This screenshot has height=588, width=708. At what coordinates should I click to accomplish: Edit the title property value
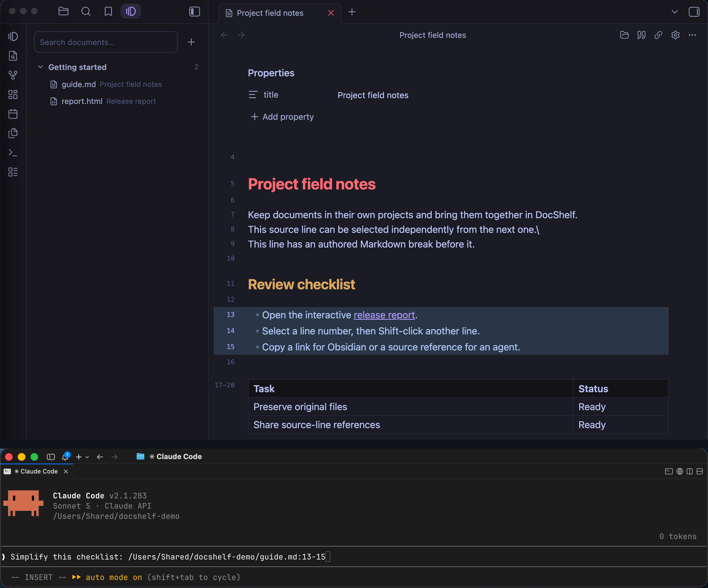tap(373, 95)
